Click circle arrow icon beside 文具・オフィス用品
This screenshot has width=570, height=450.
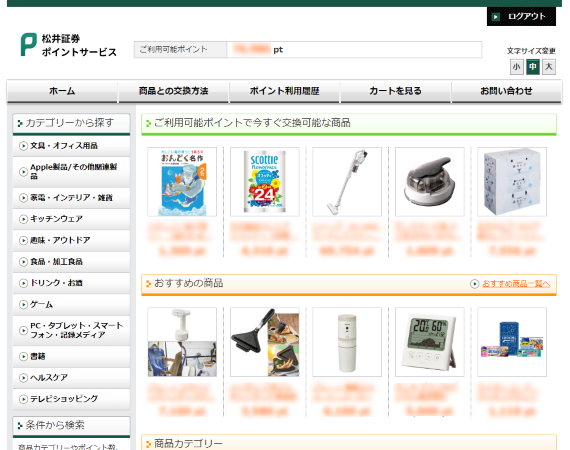[x=23, y=146]
